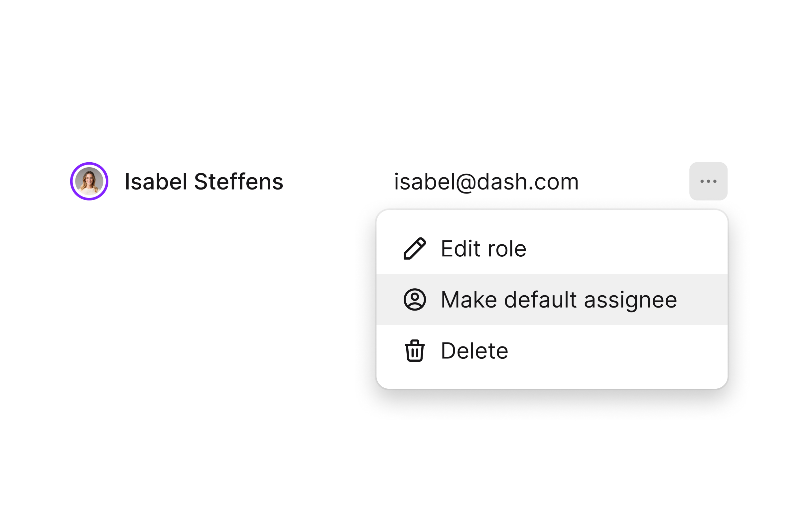Click the "Make default assignee" label text
The image size is (798, 532).
pos(559,300)
